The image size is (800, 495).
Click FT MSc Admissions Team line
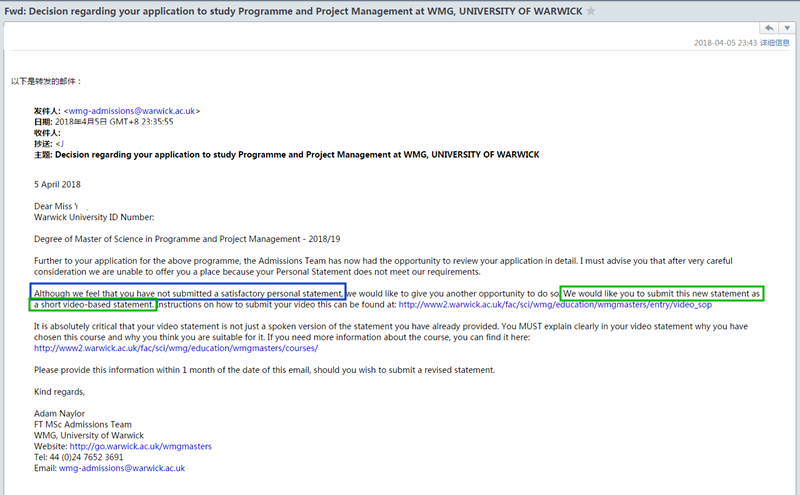point(83,425)
